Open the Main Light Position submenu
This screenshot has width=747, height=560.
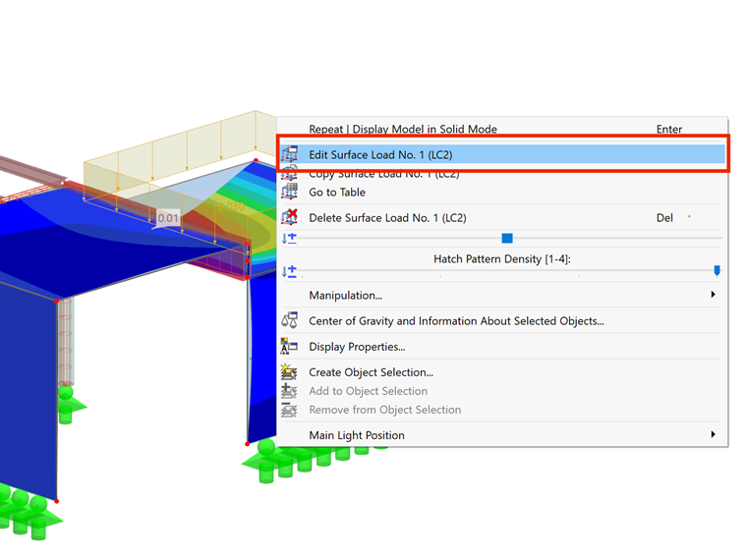click(x=500, y=435)
